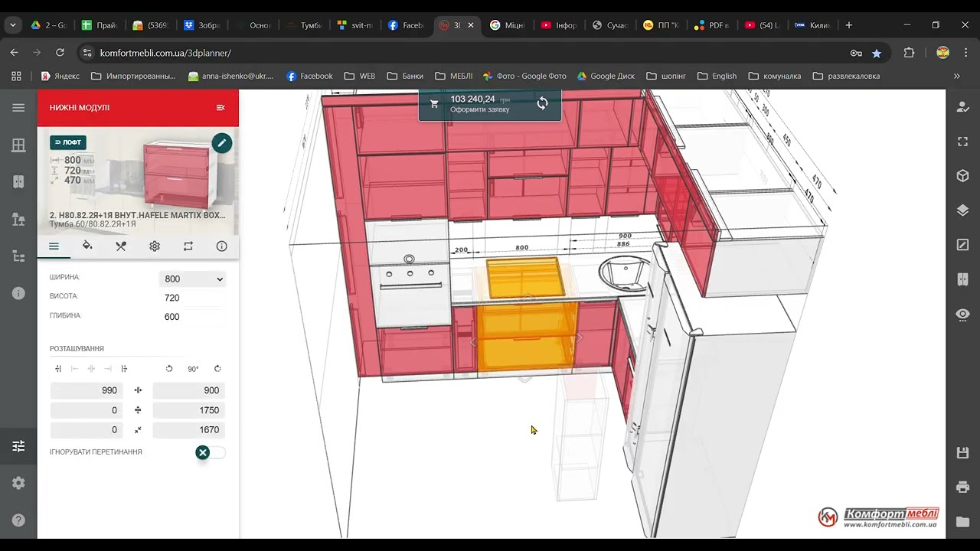Click the ЛОФТ style badge
The image size is (980, 551).
pos(68,142)
